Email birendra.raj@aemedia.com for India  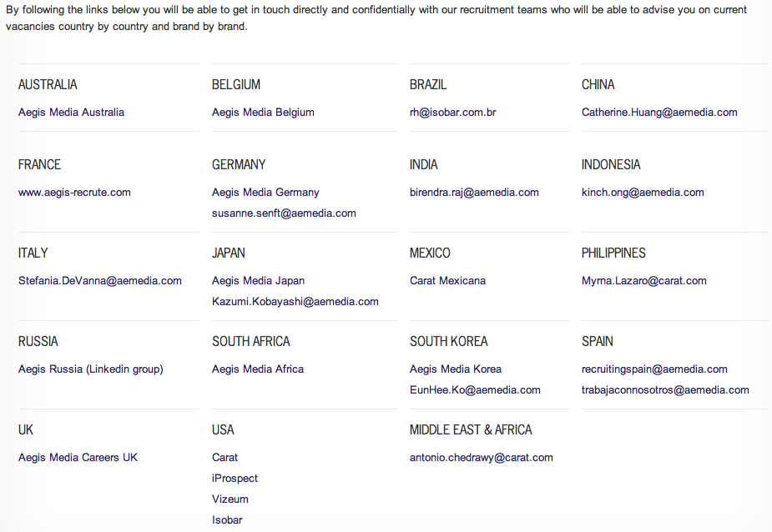(474, 193)
